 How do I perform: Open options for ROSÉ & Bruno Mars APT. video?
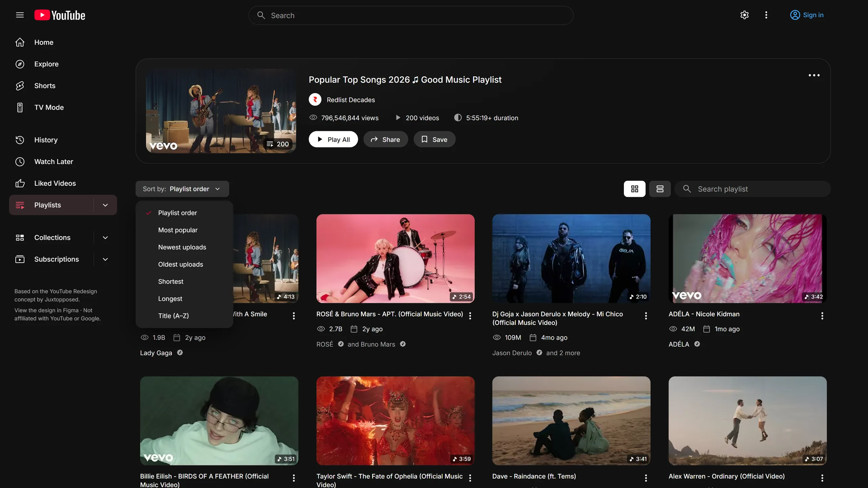click(470, 316)
